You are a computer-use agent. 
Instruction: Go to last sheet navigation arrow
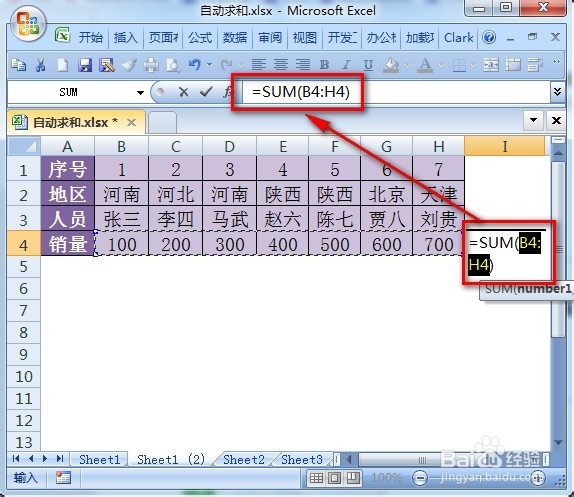[x=60, y=459]
